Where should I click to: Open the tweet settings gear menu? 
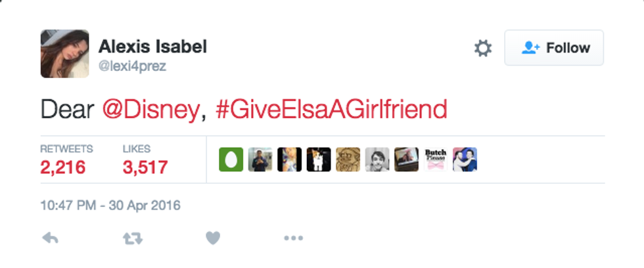tap(483, 48)
